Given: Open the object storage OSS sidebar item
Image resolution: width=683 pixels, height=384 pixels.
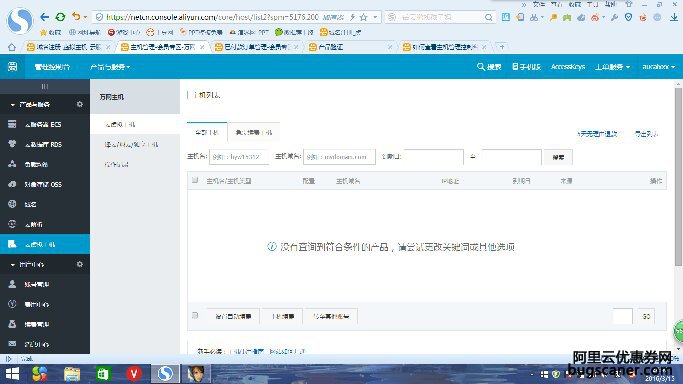Looking at the screenshot, I should coord(45,184).
